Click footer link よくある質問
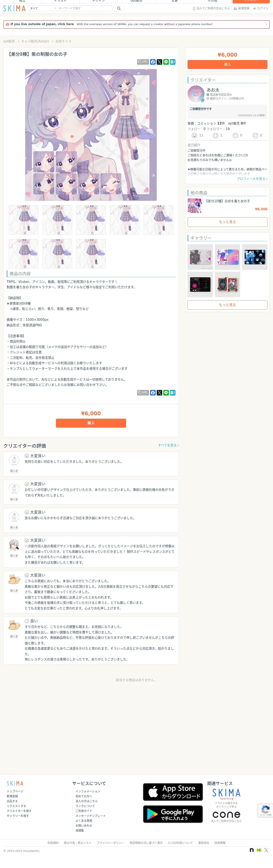Screen dimensions: 273x868 click(84, 821)
